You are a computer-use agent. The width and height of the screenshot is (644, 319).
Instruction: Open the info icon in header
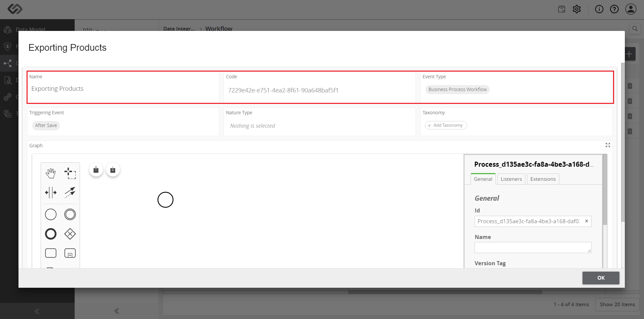pos(599,9)
